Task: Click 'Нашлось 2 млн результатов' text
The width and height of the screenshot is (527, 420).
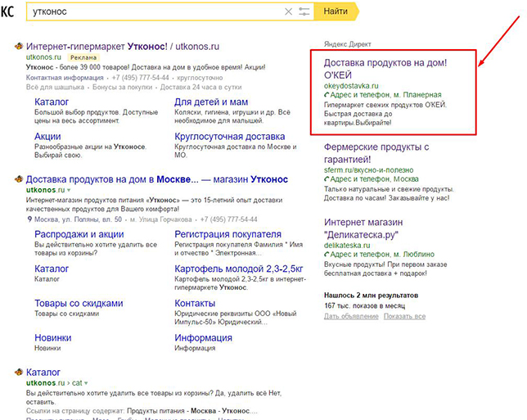Action: [371, 296]
